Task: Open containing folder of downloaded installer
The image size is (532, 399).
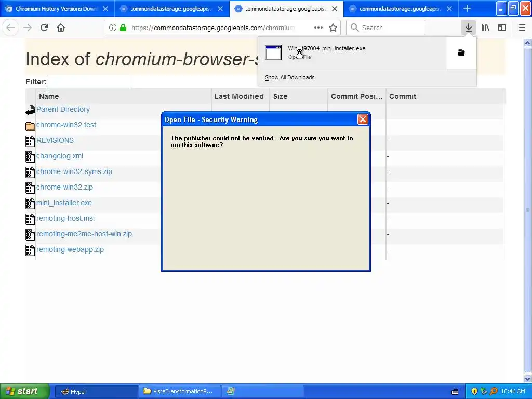Action: [461, 52]
